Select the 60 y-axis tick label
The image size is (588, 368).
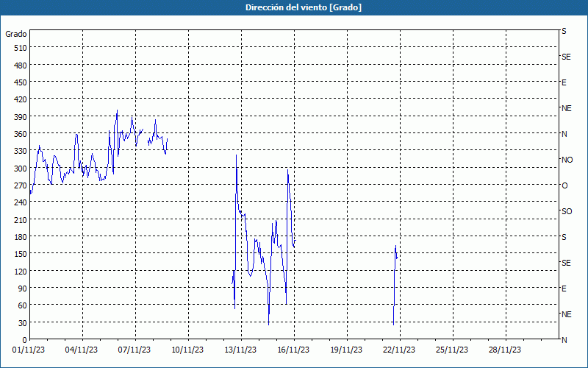(23, 305)
